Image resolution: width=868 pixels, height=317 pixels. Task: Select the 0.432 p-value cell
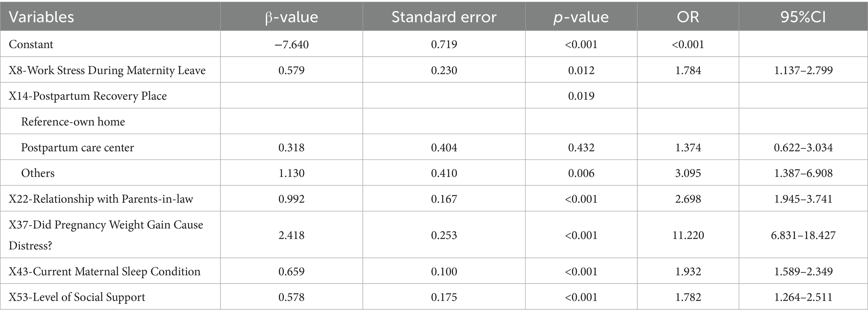coord(581,148)
